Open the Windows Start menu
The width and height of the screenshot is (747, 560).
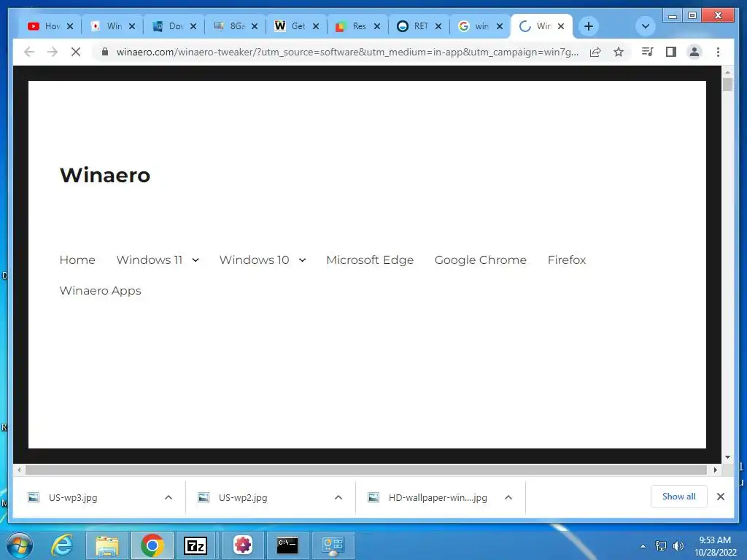(x=20, y=545)
